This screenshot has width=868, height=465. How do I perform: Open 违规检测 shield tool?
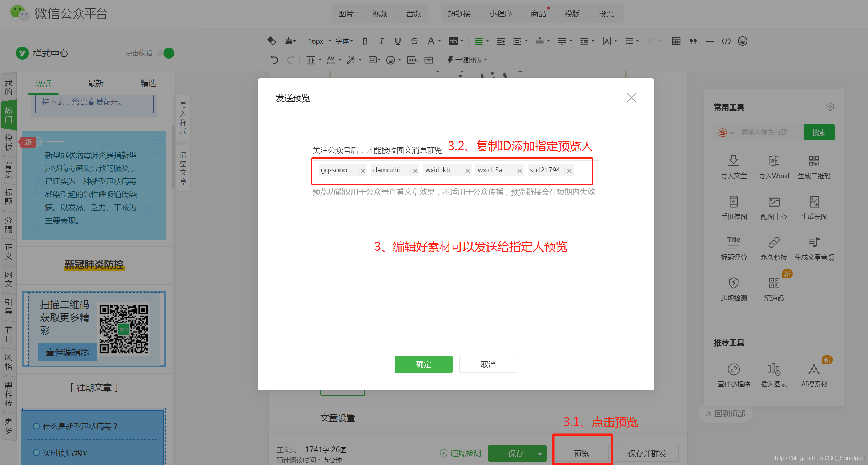(x=734, y=289)
